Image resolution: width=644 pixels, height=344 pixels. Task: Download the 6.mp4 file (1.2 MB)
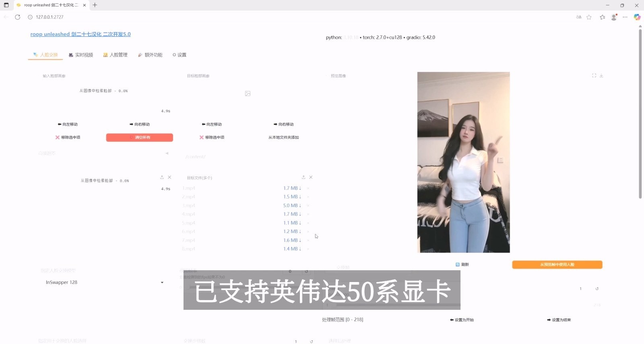(x=292, y=231)
